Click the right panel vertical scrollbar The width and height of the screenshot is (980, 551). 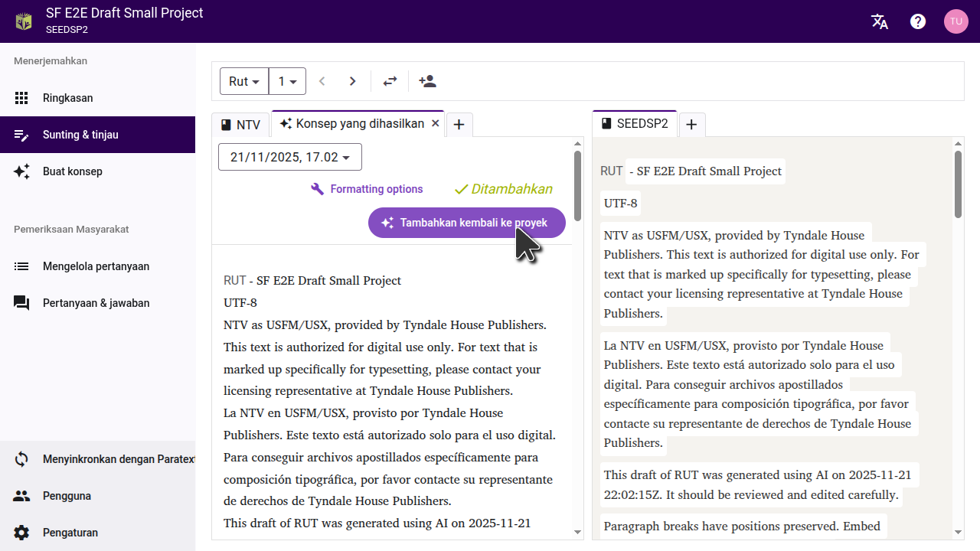click(958, 184)
